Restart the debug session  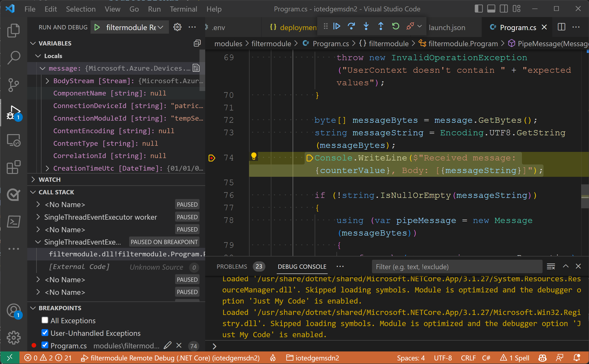click(395, 26)
